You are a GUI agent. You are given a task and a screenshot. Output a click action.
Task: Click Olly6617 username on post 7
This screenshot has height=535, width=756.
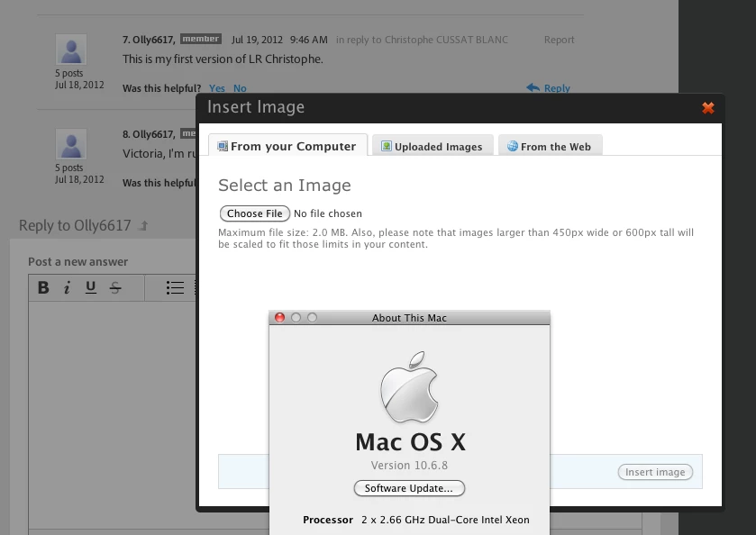(153, 40)
